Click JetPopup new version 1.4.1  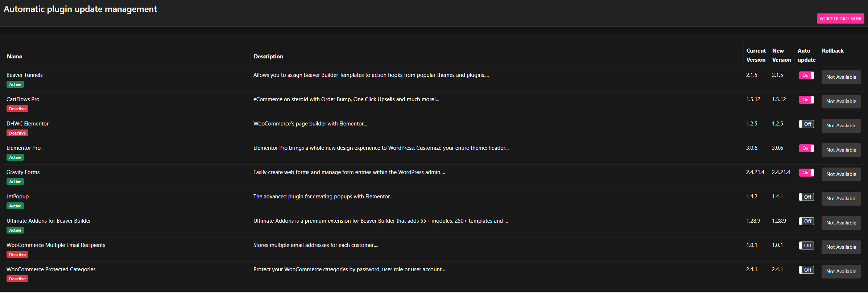777,197
